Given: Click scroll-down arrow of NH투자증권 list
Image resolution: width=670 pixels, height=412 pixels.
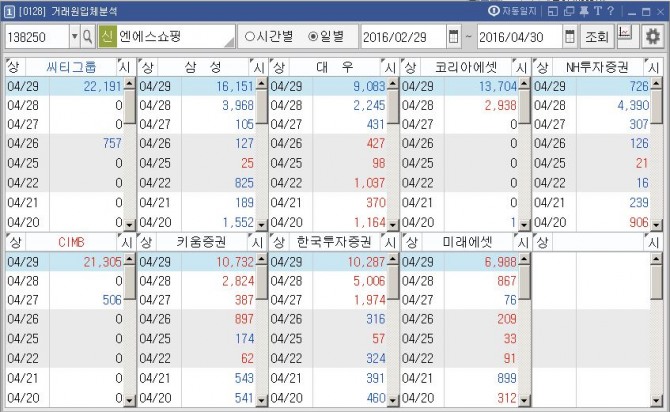Looking at the screenshot, I should 657,224.
